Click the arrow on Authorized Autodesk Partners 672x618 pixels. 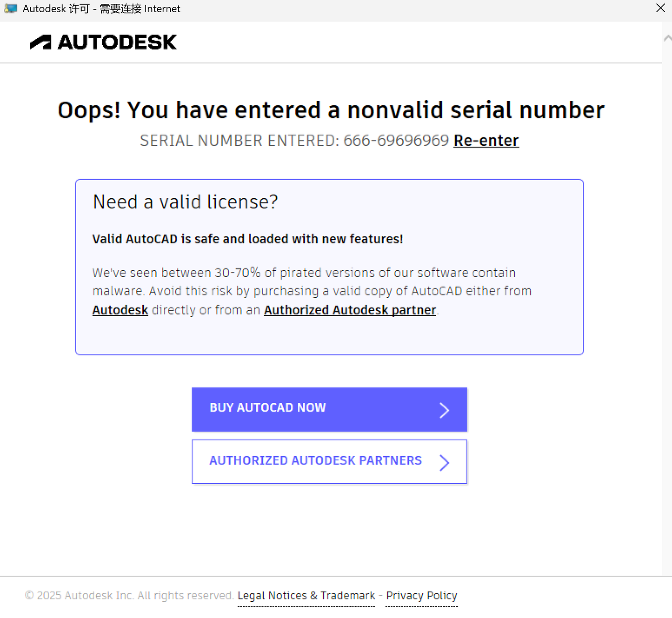coord(444,462)
